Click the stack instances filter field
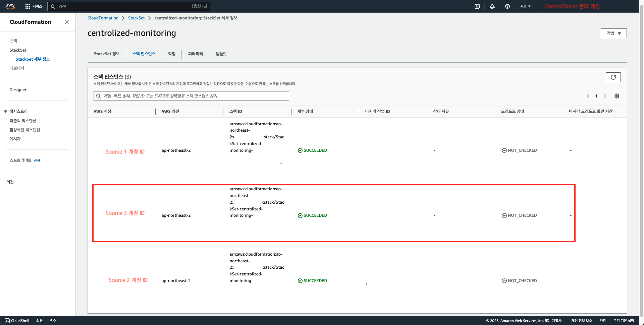This screenshot has width=644, height=325. (x=191, y=96)
